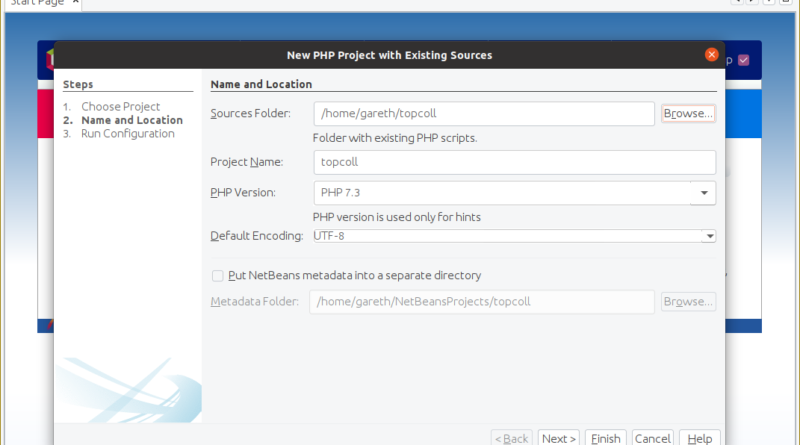
Task: Select step 3 Run Configuration
Action: (x=128, y=134)
